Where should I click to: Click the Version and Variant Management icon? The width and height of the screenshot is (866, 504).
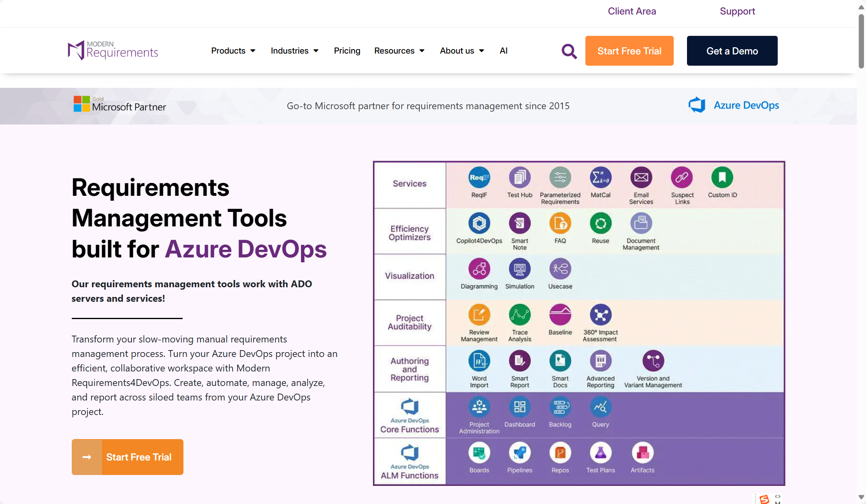pos(653,361)
